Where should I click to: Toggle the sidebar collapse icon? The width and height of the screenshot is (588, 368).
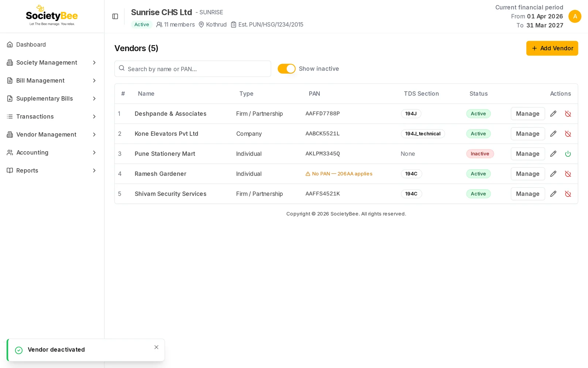pyautogui.click(x=115, y=17)
